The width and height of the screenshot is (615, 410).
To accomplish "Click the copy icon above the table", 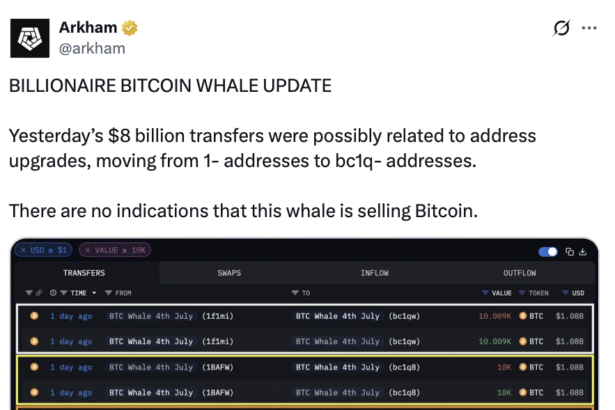I will 568,252.
